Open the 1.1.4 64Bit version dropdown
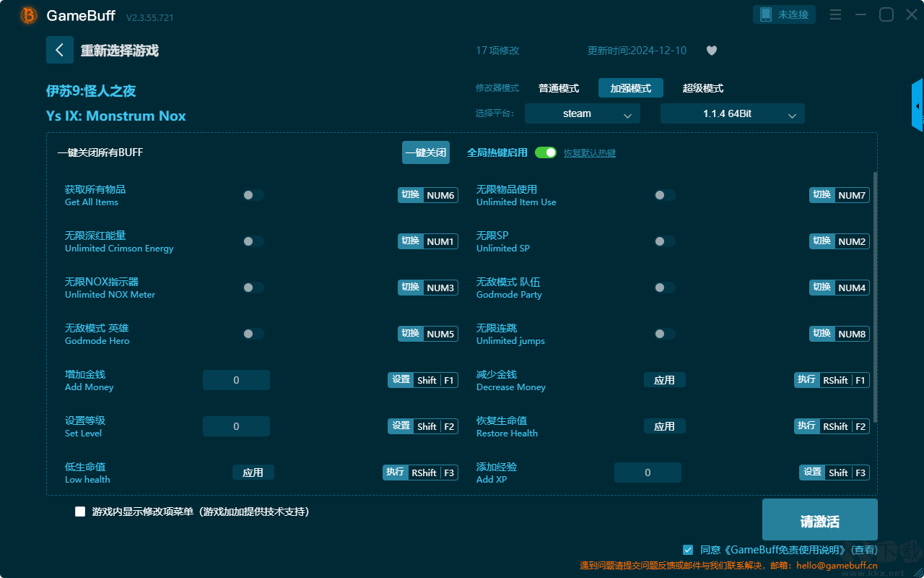The image size is (924, 578). 733,113
